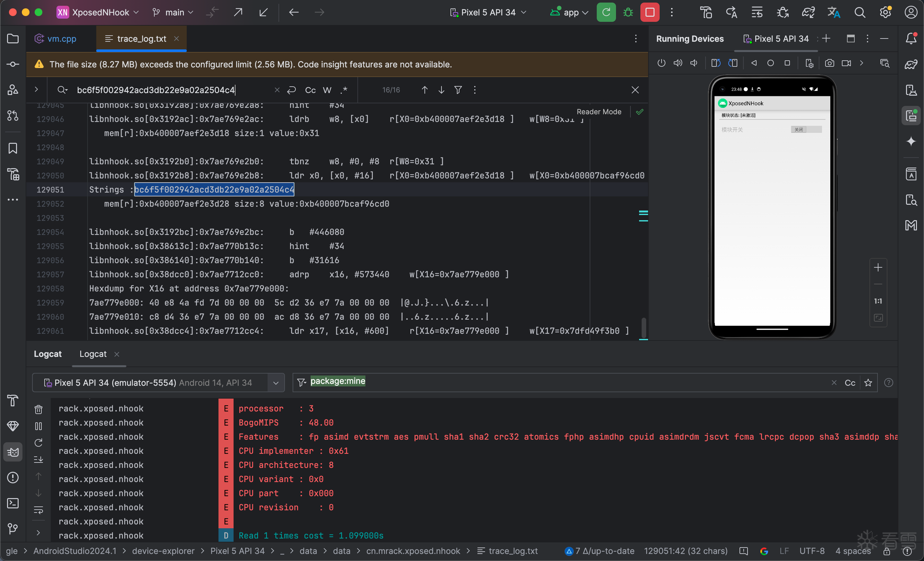Toggle the module switch in emulator
Viewport: 924px width, 561px height.
click(806, 129)
